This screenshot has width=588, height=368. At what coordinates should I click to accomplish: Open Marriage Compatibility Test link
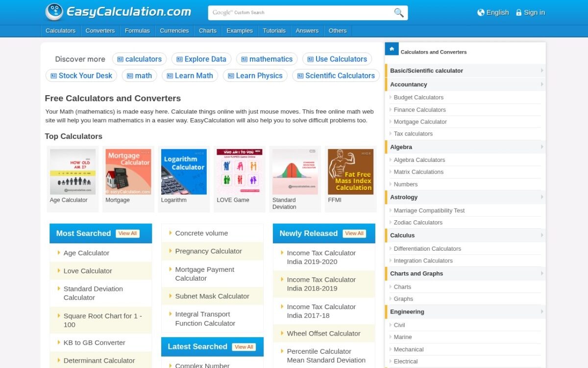[x=429, y=210]
